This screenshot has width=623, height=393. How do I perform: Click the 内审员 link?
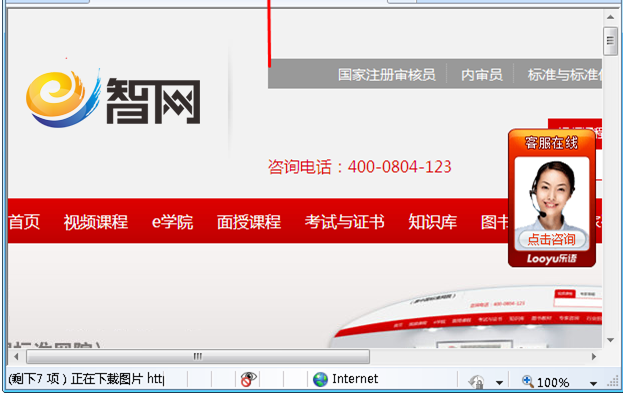click(x=482, y=75)
